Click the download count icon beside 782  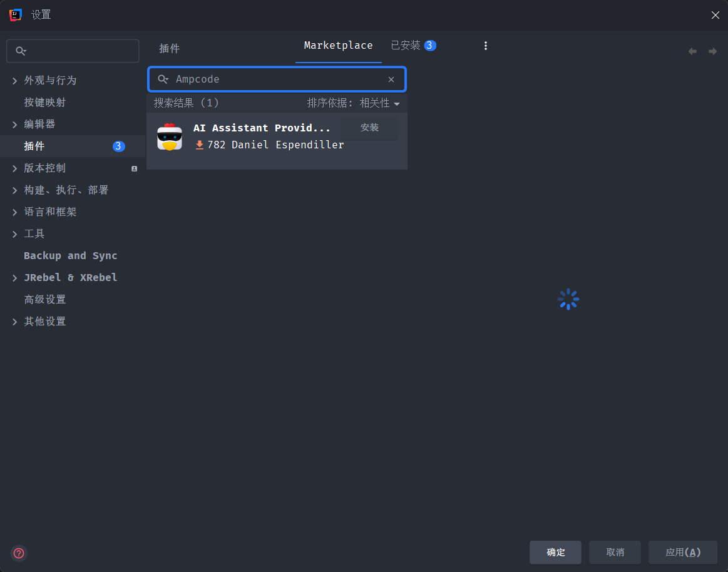point(200,145)
